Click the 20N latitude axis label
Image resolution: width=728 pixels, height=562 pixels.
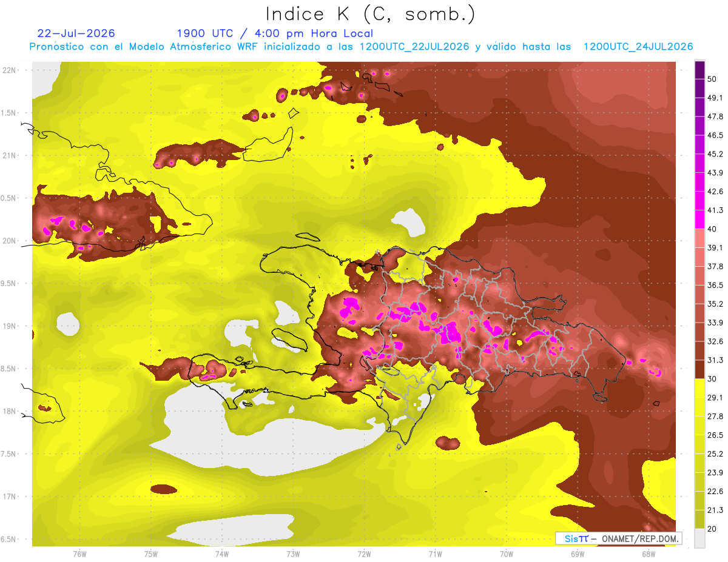9,241
